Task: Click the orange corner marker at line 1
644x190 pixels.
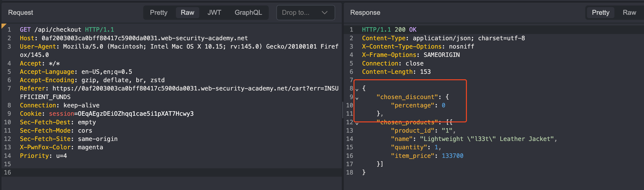Action: [3, 25]
